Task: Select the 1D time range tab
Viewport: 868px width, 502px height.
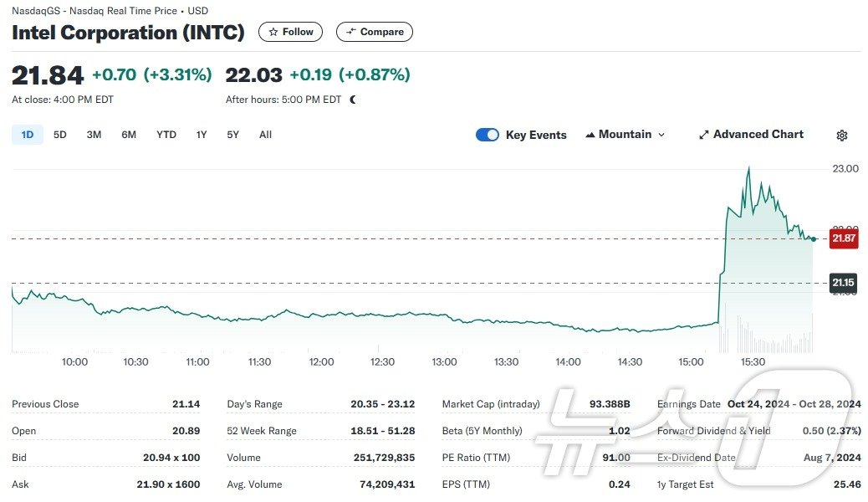Action: 27,135
